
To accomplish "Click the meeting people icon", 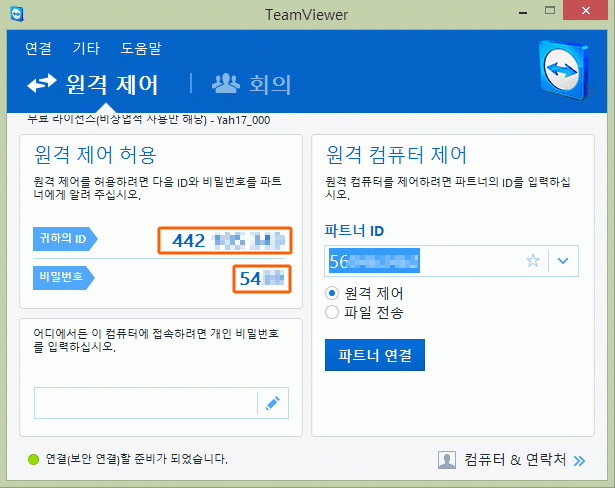I will (225, 84).
